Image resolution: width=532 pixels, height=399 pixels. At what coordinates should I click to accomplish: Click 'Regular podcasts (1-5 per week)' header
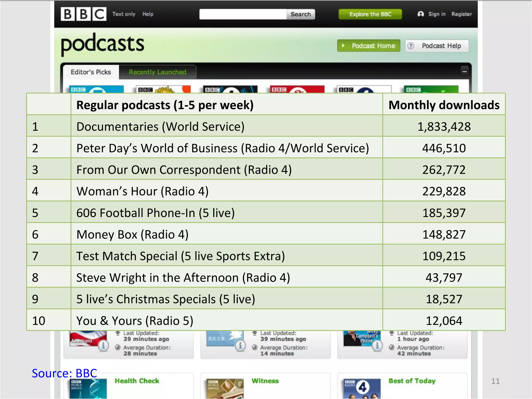click(165, 105)
